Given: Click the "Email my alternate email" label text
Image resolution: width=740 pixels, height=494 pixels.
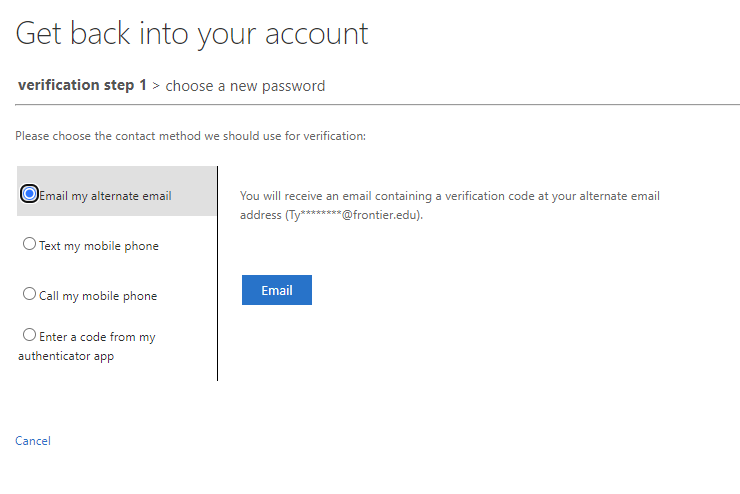Looking at the screenshot, I should (105, 196).
